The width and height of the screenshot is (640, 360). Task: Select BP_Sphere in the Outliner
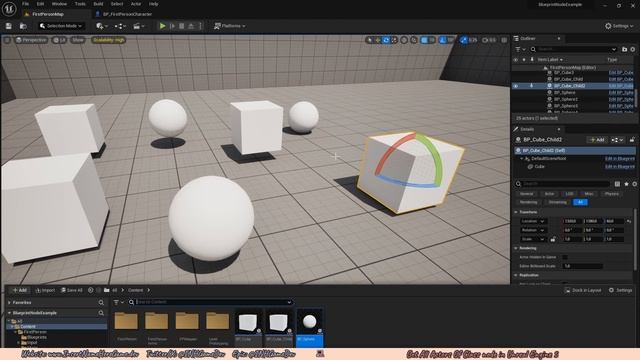click(x=564, y=93)
